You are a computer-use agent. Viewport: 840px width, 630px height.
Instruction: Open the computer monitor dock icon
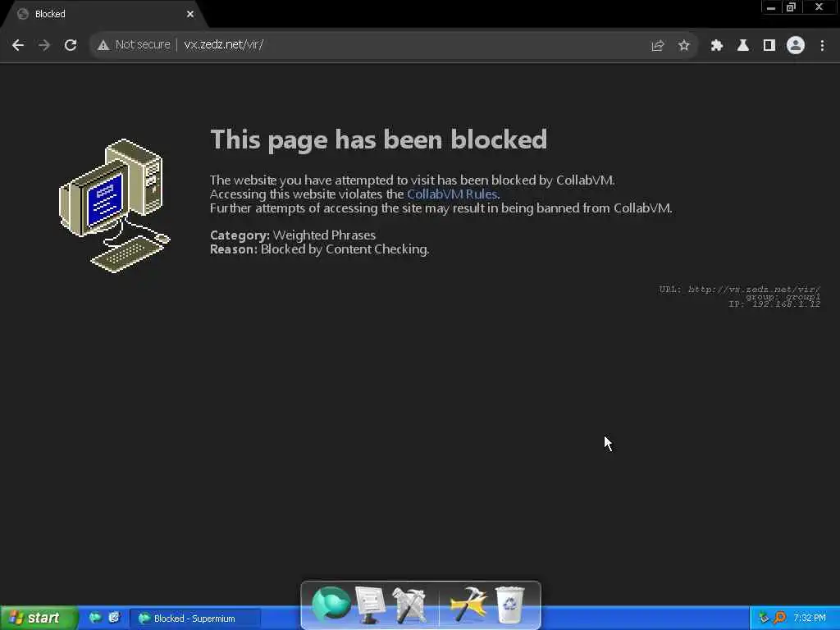click(370, 605)
